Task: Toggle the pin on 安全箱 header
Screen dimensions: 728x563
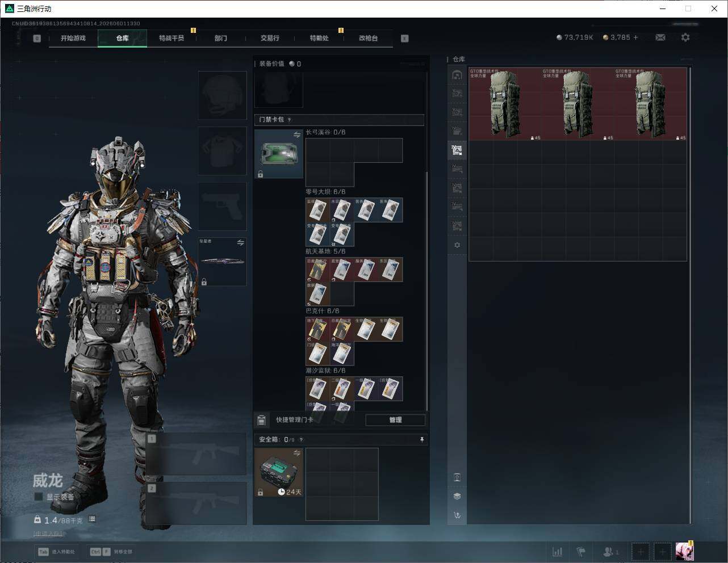Action: [x=421, y=440]
